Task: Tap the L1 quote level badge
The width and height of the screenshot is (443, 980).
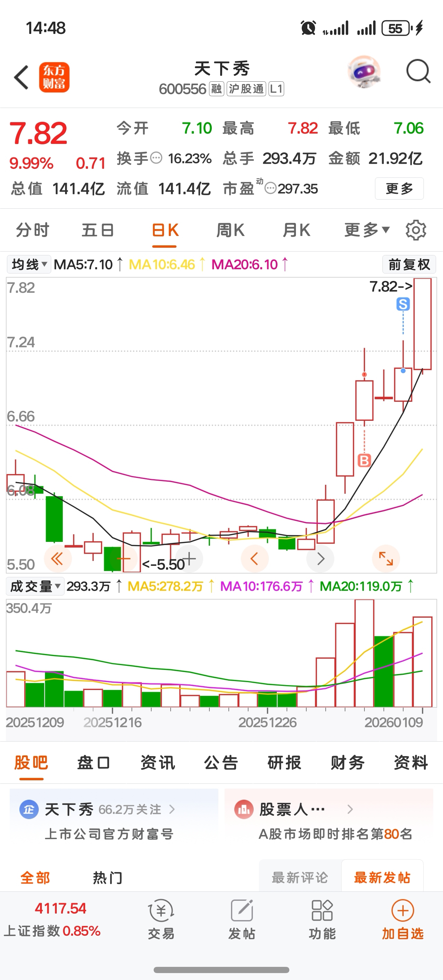Action: point(276,89)
